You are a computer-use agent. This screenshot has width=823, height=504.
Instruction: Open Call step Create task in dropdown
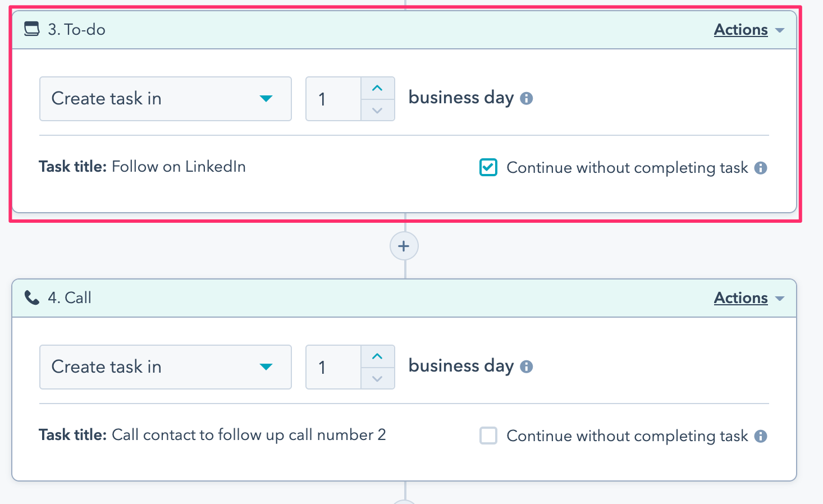[165, 367]
